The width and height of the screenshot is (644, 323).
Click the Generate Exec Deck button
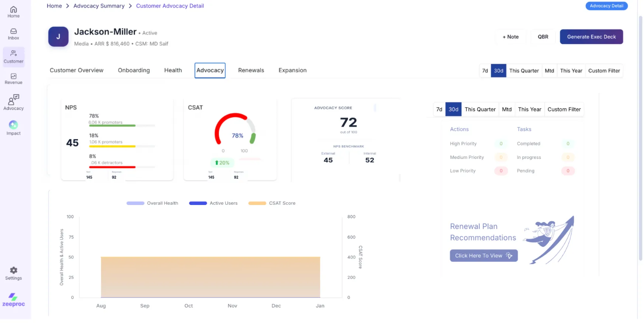point(591,37)
